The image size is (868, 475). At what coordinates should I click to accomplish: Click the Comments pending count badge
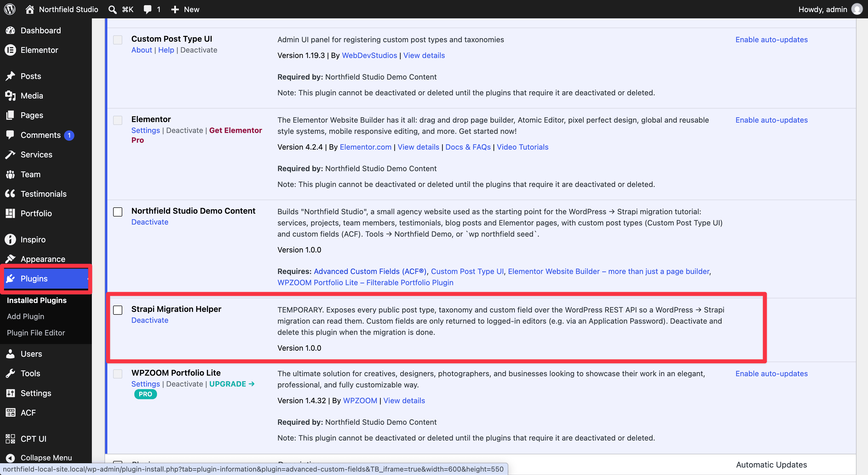[69, 135]
